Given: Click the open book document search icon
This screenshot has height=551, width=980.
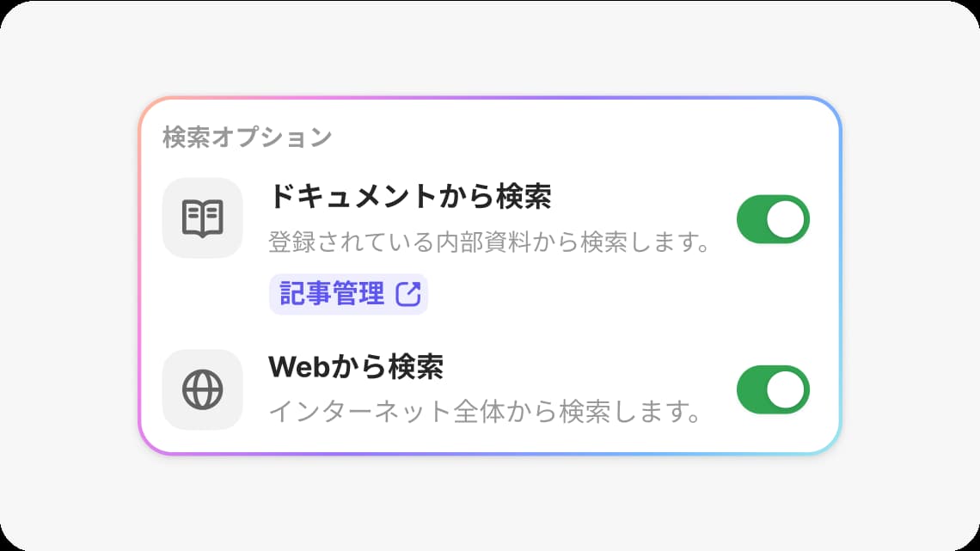Looking at the screenshot, I should click(x=201, y=218).
